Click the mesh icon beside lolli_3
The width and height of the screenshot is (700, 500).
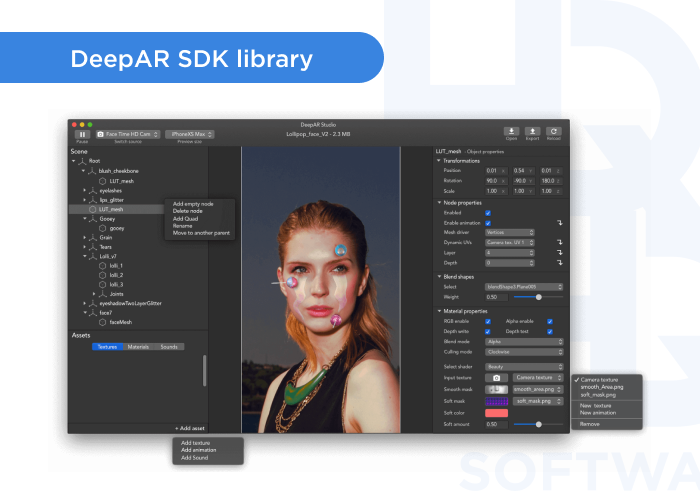pyautogui.click(x=102, y=284)
